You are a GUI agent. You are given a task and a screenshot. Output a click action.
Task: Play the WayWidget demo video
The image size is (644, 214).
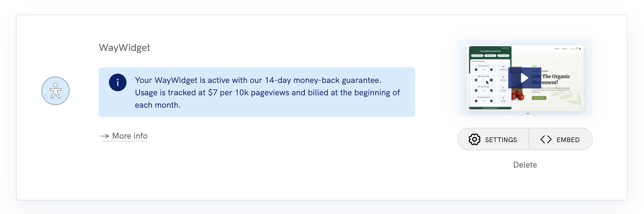pos(524,78)
